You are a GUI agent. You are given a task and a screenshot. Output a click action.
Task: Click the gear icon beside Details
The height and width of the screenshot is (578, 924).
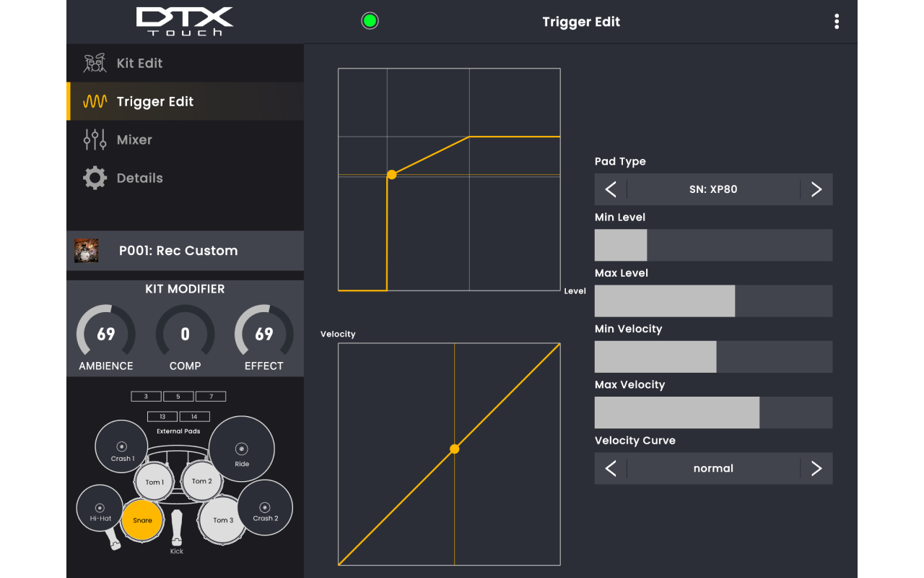click(95, 178)
